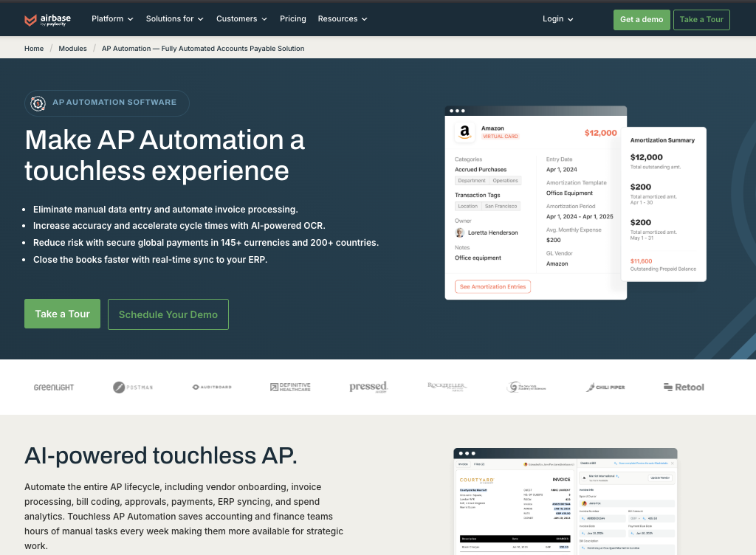Open the Modules breadcrumb link
This screenshot has width=756, height=555.
coord(73,49)
